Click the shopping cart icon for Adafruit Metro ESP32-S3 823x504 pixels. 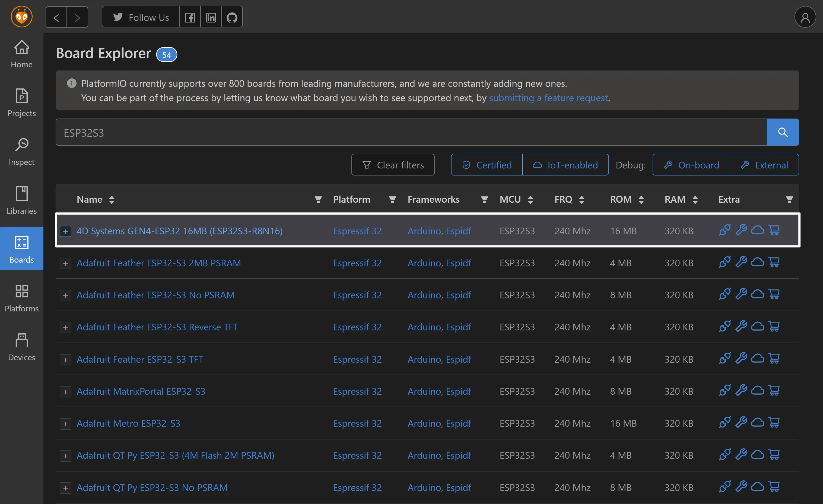coord(774,423)
